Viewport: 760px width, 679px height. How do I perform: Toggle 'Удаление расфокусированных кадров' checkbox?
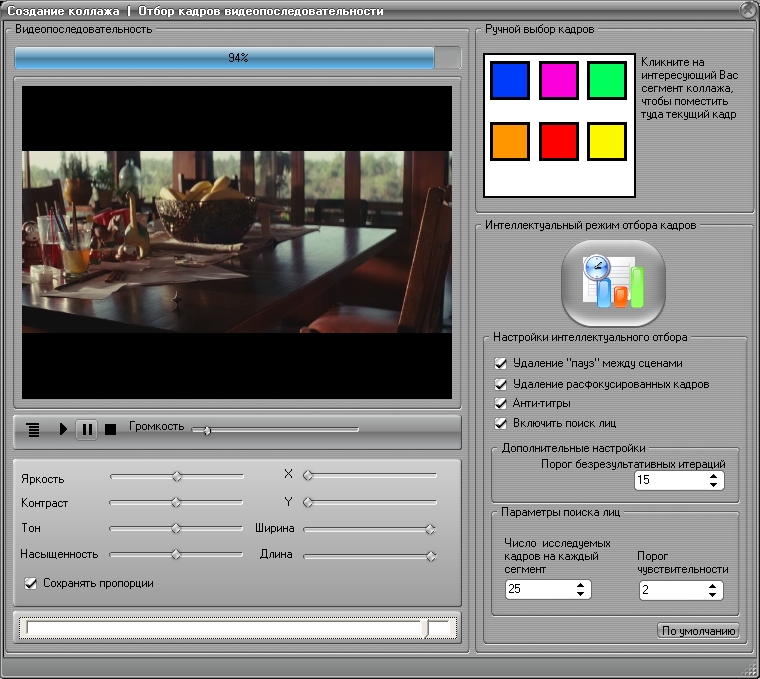click(x=501, y=384)
